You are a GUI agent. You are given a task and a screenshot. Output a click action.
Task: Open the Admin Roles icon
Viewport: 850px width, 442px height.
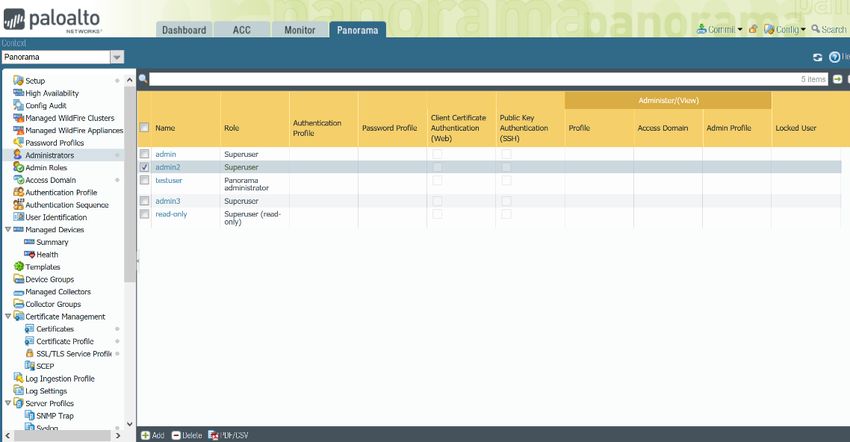click(x=18, y=167)
